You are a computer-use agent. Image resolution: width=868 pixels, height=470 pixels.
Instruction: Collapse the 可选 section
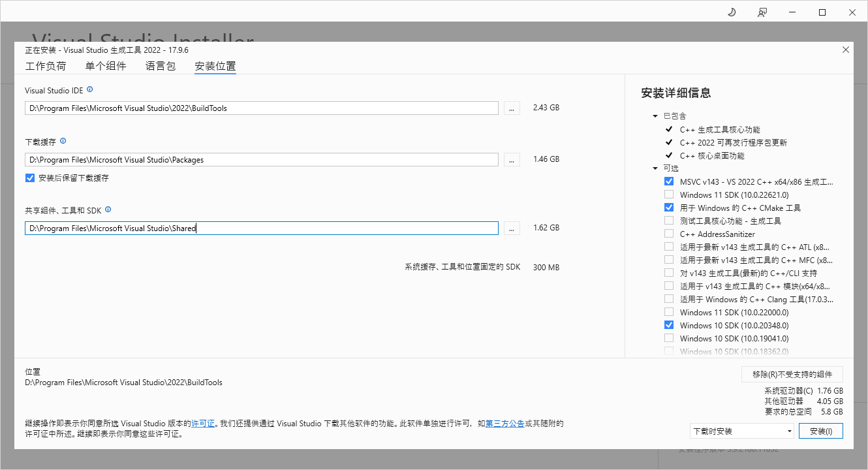[x=655, y=168]
